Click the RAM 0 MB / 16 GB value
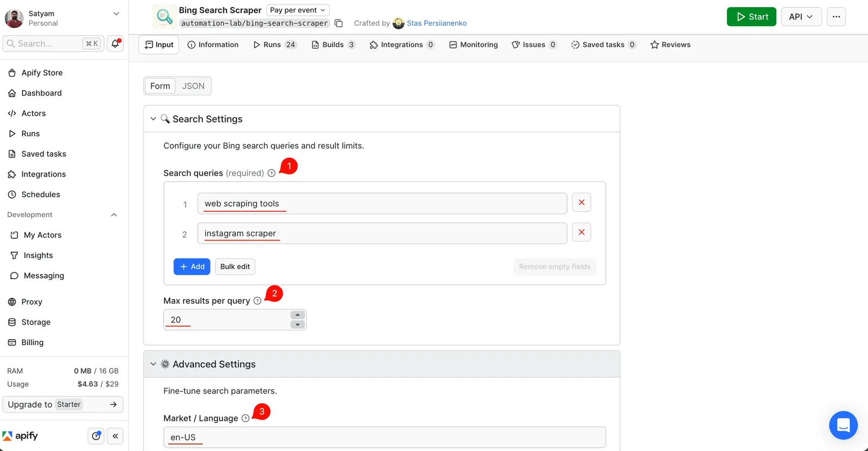The height and width of the screenshot is (451, 868). 96,371
